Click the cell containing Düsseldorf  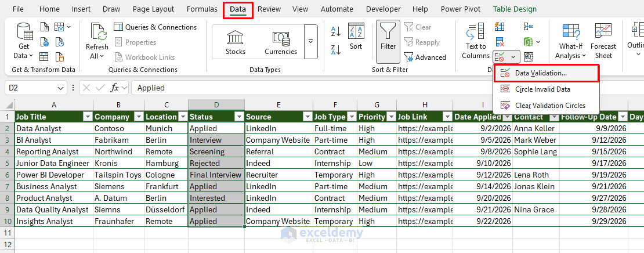tap(166, 209)
